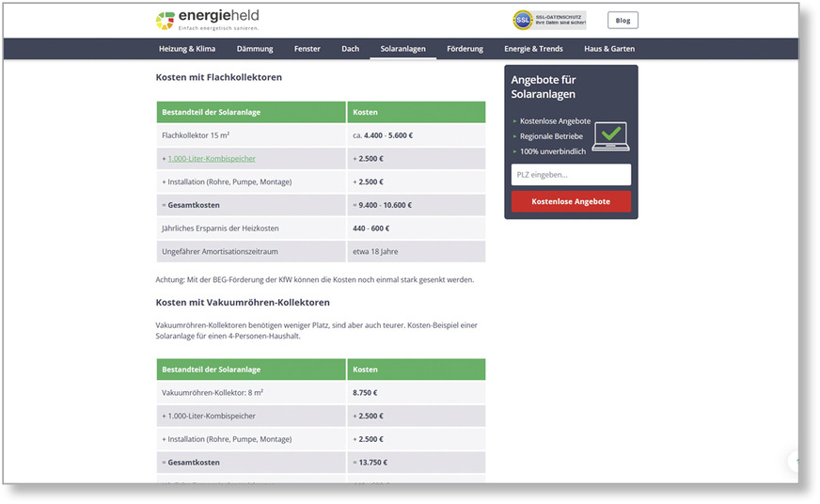Click the SSL-Datenschutz badge
This screenshot has height=504, width=820.
point(549,20)
